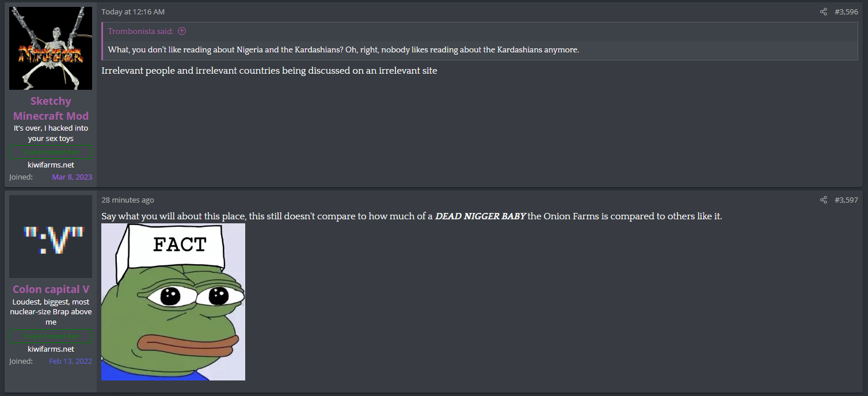Jump to the quoted post via the up-arrow icon
Screen dimensions: 868x396
[x=182, y=31]
